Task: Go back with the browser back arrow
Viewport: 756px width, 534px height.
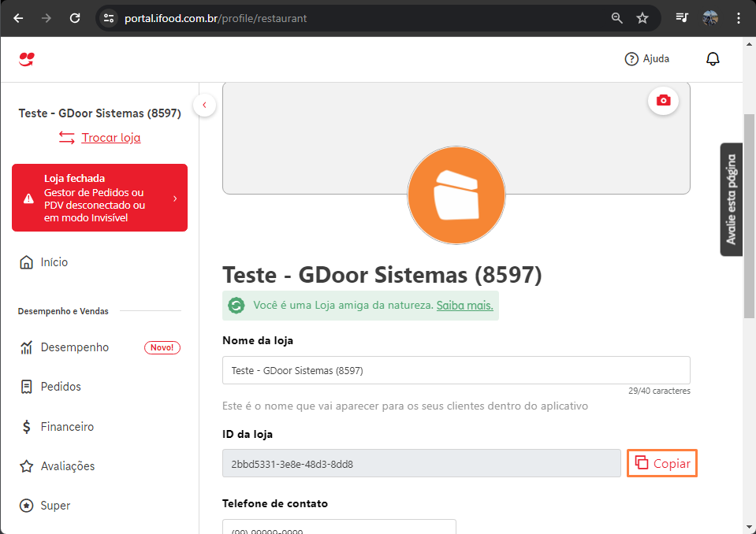Action: click(18, 18)
